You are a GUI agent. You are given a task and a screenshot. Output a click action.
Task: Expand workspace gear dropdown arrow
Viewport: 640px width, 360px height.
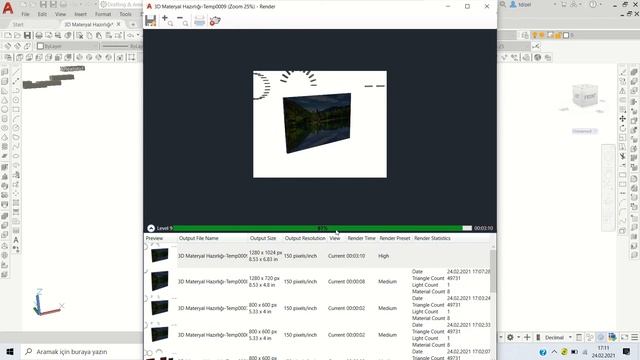[x=518, y=337]
